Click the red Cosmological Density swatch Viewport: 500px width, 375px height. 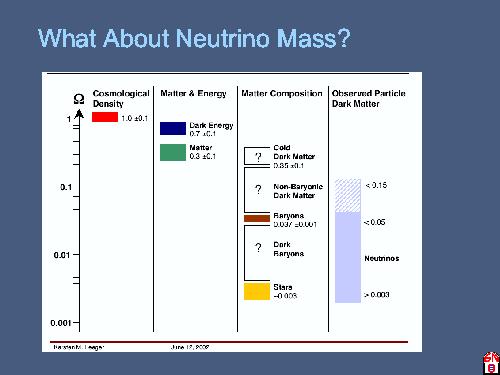[x=105, y=117]
